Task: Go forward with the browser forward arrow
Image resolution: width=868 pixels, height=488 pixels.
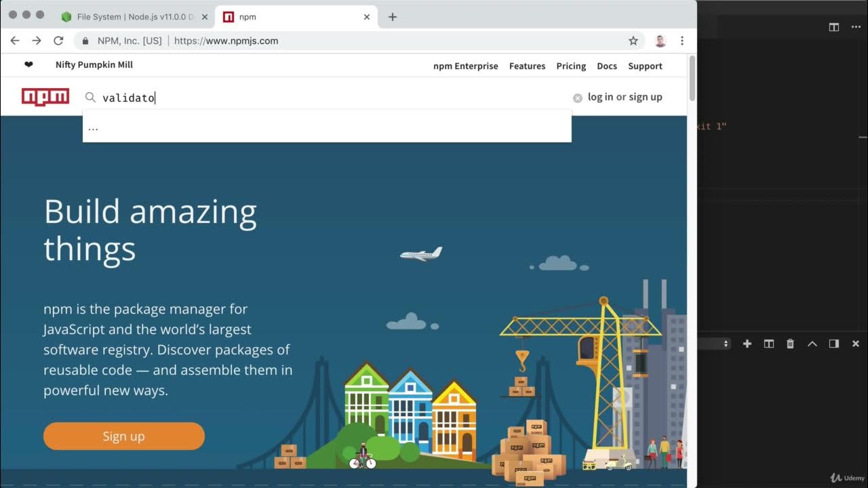Action: 37,41
